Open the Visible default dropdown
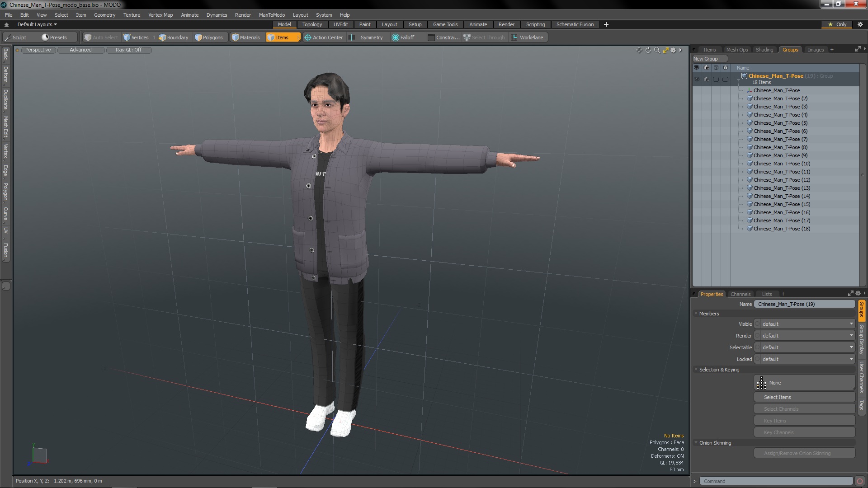 [x=805, y=324]
